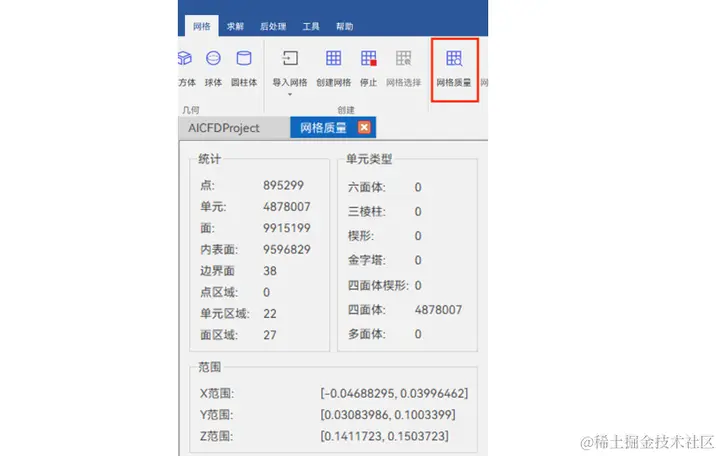Switch to the 求解 ribbon tab
Viewport: 720px width, 456px height.
click(x=235, y=26)
